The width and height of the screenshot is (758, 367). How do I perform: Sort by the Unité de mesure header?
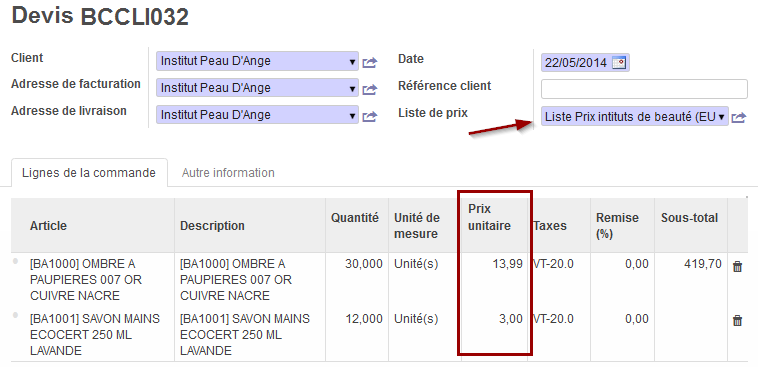click(x=417, y=226)
